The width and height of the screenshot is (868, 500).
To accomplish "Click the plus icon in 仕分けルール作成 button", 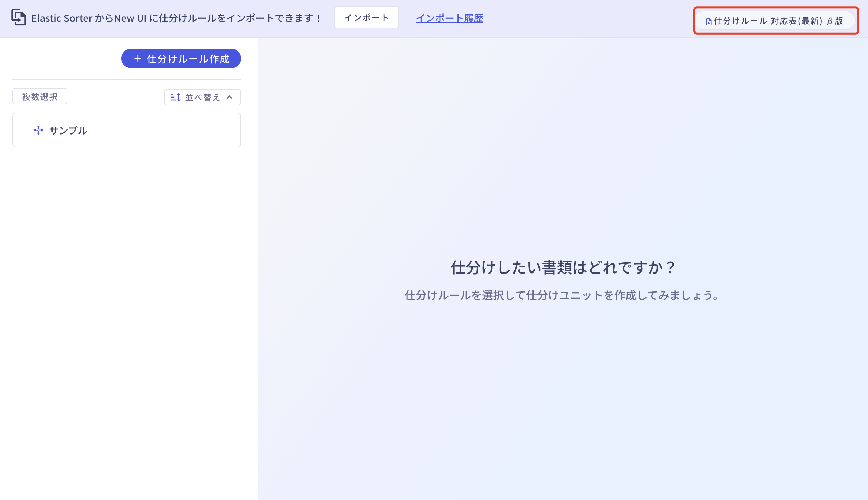I will pyautogui.click(x=138, y=59).
